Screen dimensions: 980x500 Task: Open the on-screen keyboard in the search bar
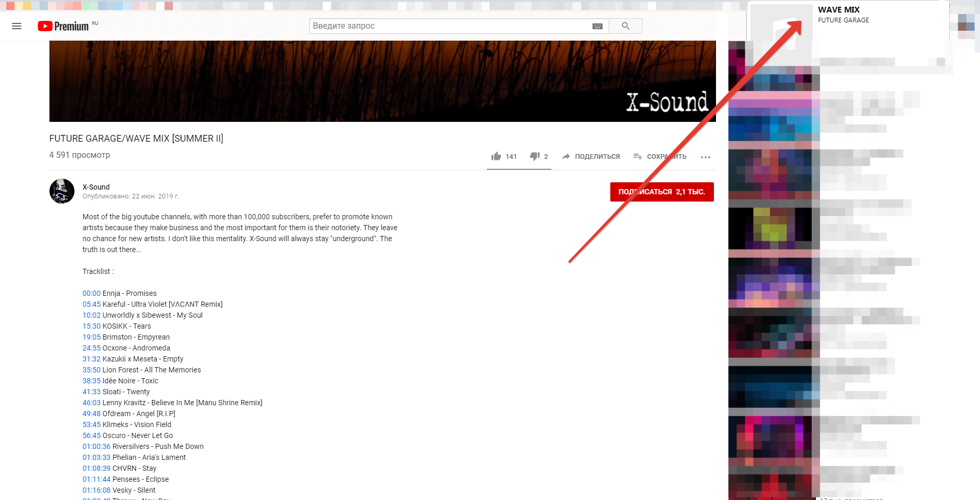point(597,26)
